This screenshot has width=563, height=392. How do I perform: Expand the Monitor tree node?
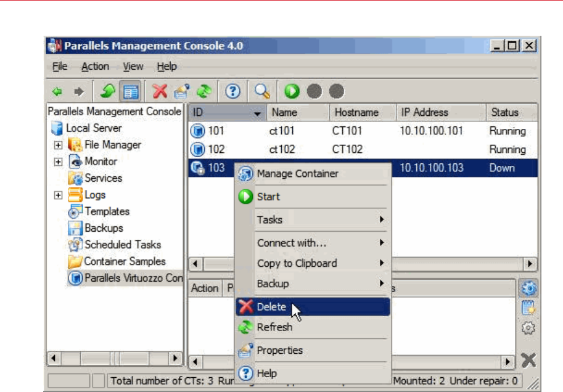point(58,161)
